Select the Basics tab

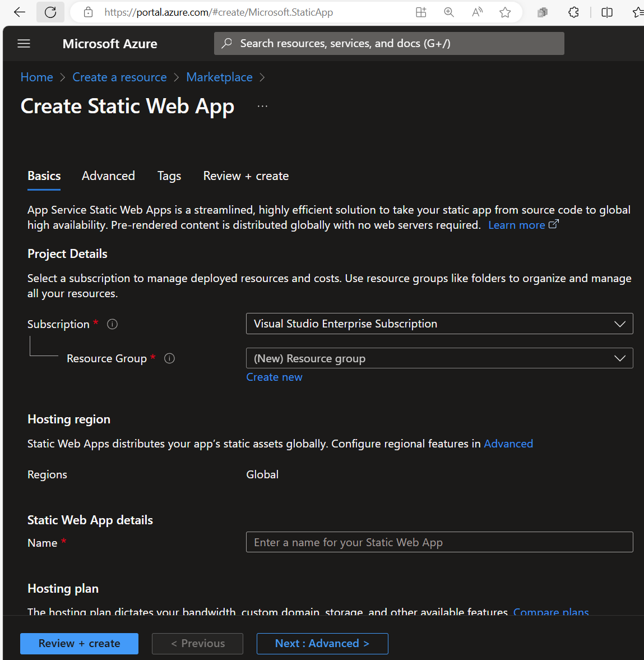(44, 176)
